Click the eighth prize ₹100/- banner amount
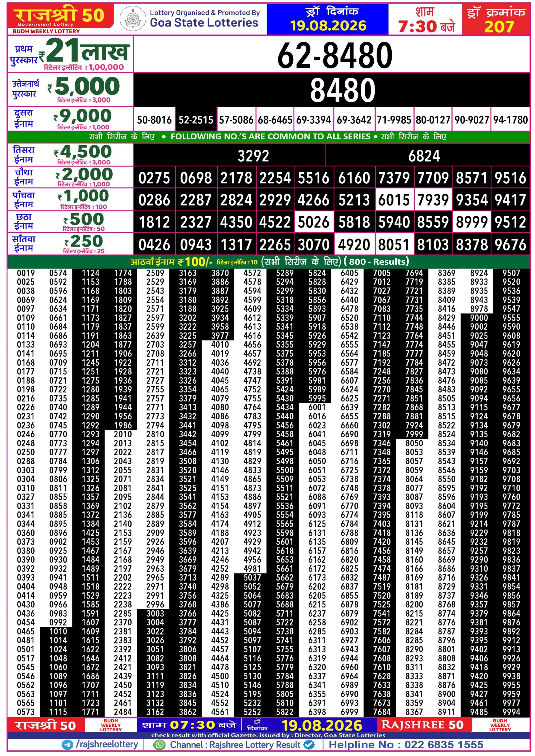The image size is (535, 756). point(195,262)
